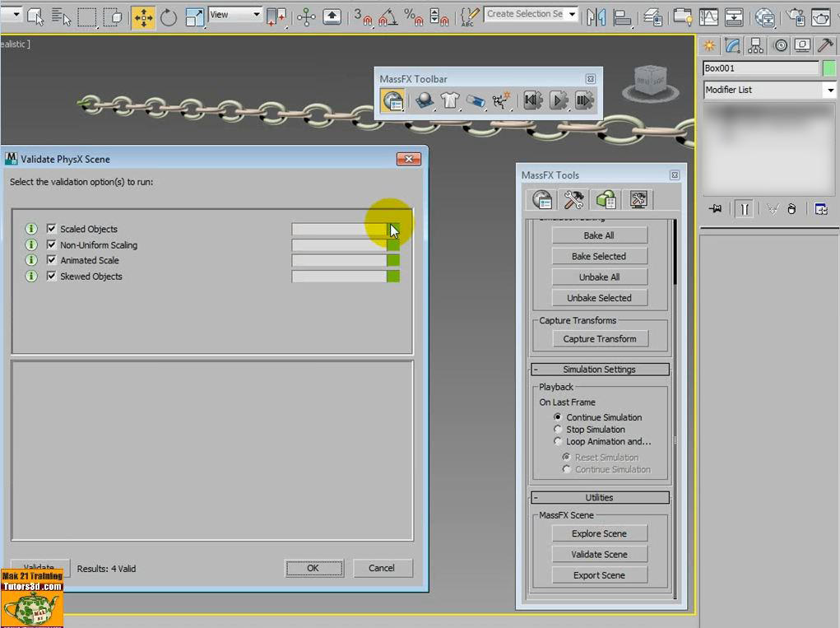Select the Stop Simulation radio button
Screen dimensions: 840x628
[x=558, y=429]
